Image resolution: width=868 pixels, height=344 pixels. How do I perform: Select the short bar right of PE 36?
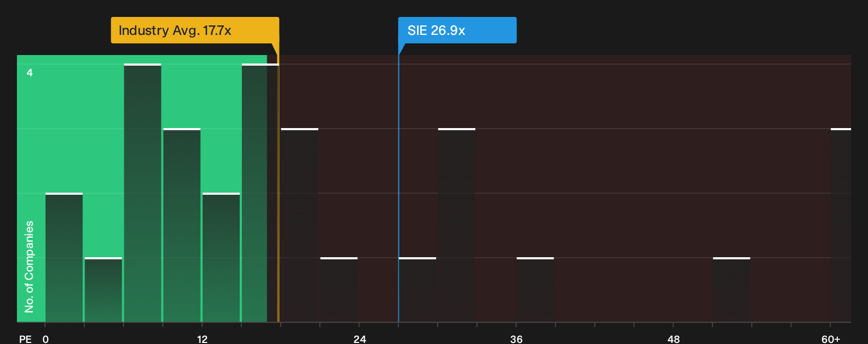535,290
